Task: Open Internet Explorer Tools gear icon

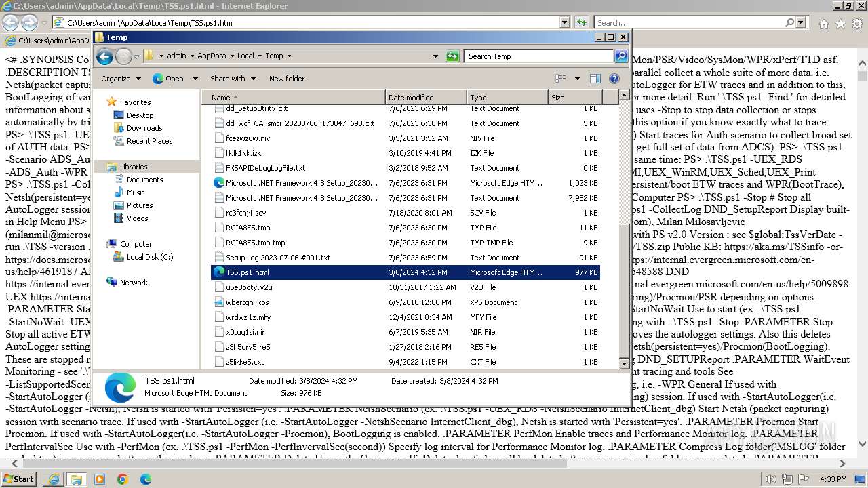Action: [856, 24]
